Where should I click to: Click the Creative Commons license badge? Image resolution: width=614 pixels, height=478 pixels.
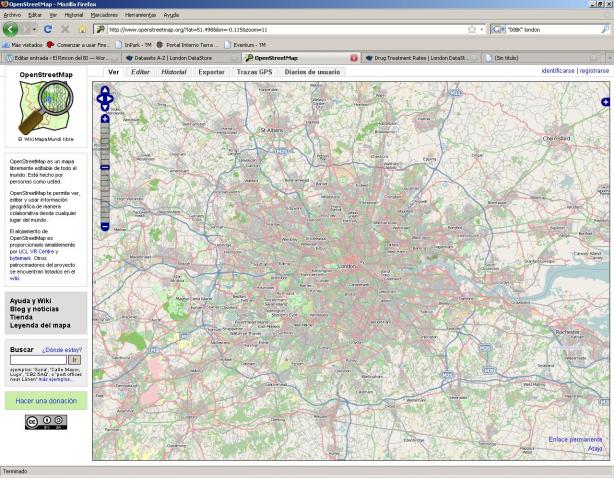click(x=45, y=423)
